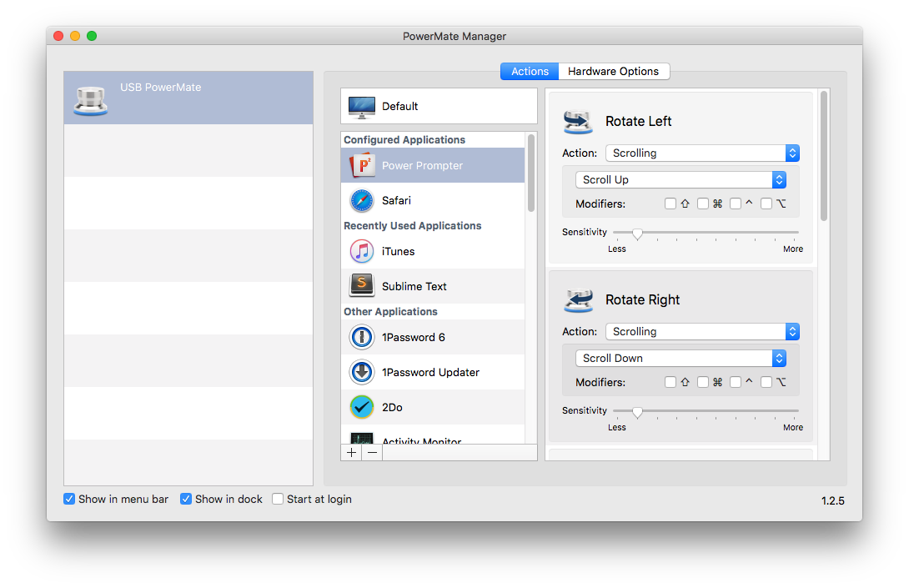Switch to the Hardware Options tab
909x588 pixels.
613,72
